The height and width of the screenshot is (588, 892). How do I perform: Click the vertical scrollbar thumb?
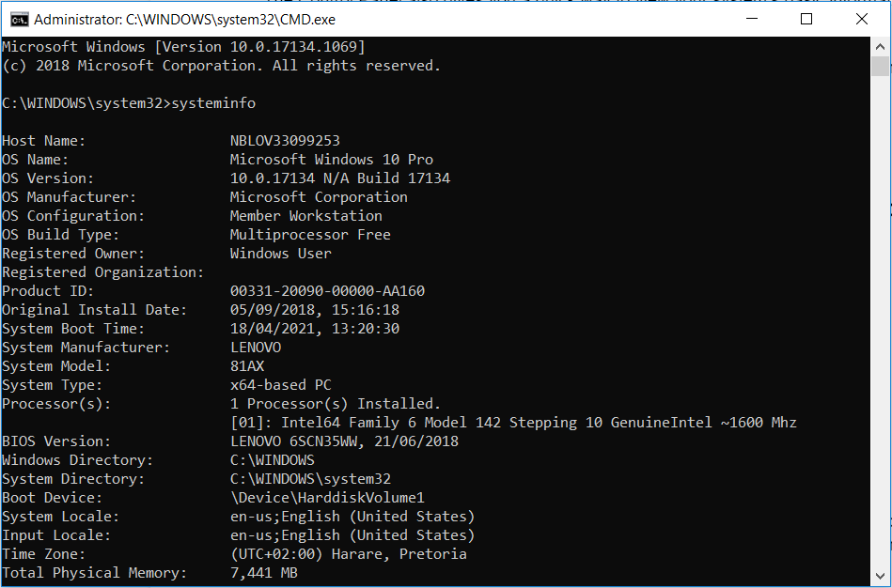pyautogui.click(x=881, y=66)
